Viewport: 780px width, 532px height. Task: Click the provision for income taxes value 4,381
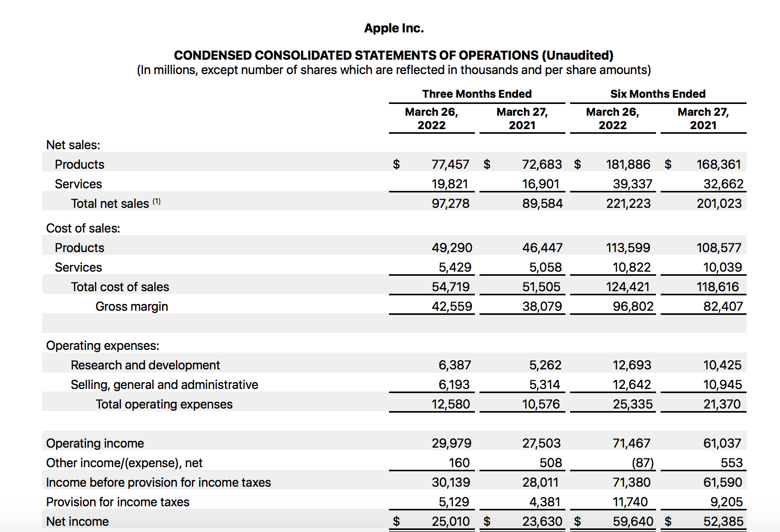click(x=545, y=502)
